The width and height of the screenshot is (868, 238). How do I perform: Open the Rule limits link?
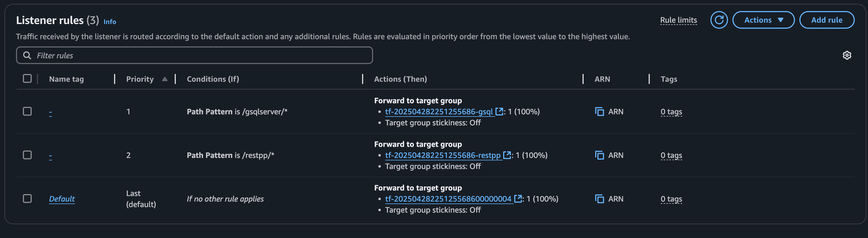click(x=678, y=20)
